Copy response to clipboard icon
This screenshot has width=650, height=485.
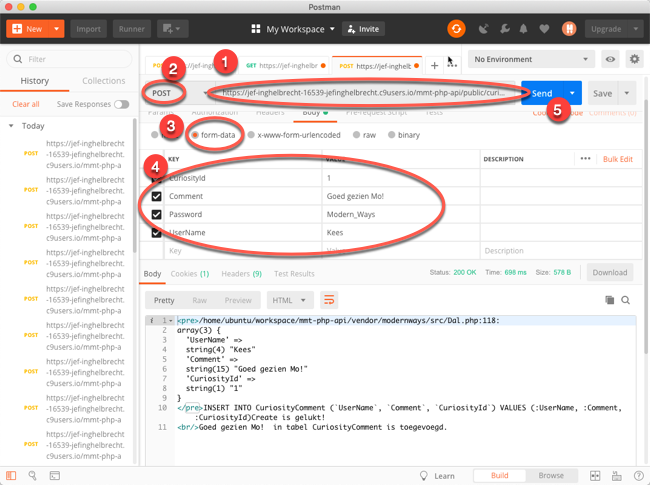[609, 300]
